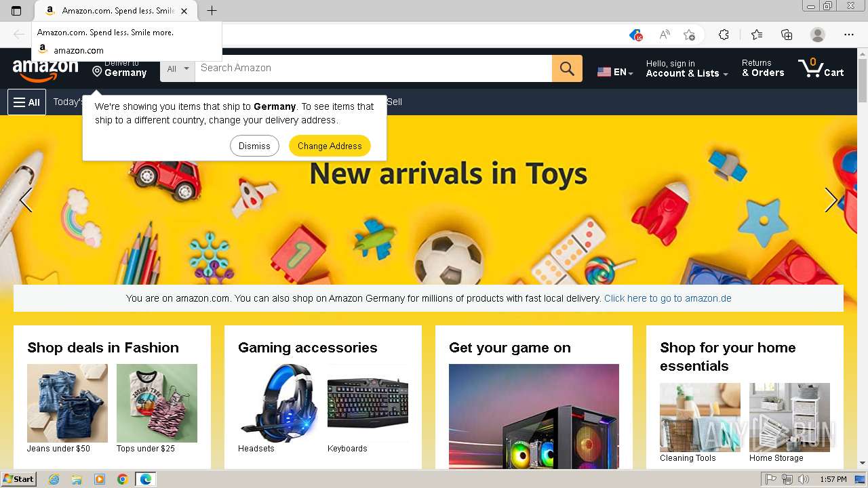Expand the Account & Lists dropdown
The width and height of the screenshot is (868, 488).
[687, 68]
